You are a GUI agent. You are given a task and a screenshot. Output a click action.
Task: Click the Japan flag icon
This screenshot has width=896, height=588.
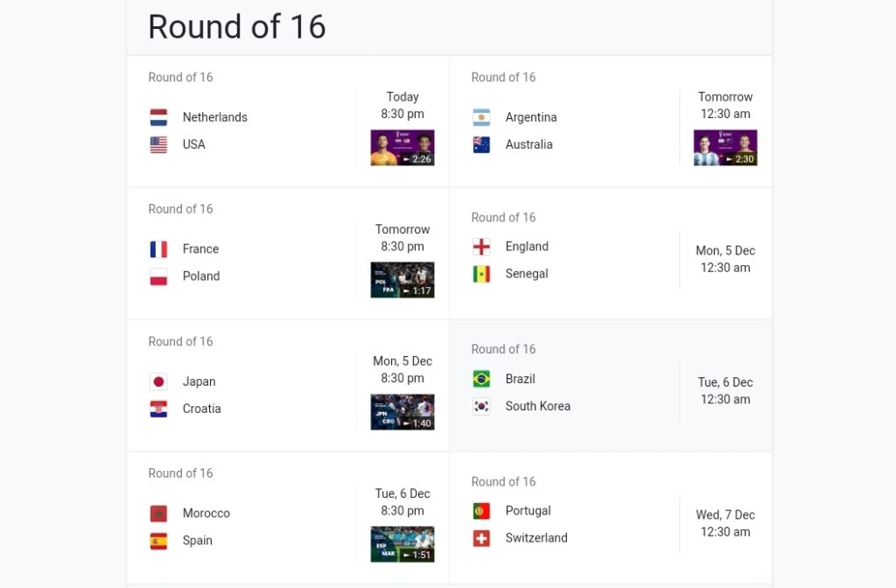pos(158,381)
